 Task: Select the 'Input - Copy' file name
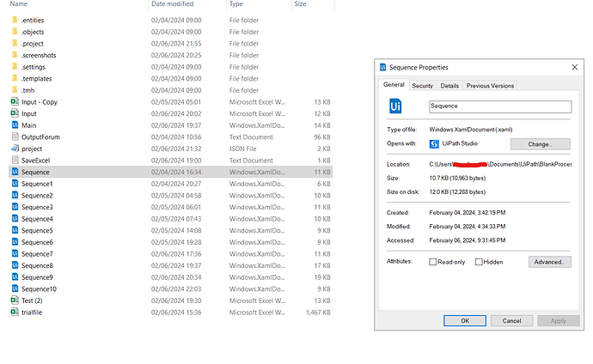(x=40, y=101)
